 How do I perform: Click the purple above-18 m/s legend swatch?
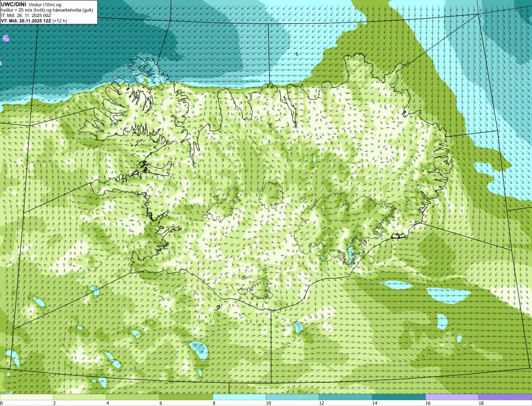click(505, 397)
